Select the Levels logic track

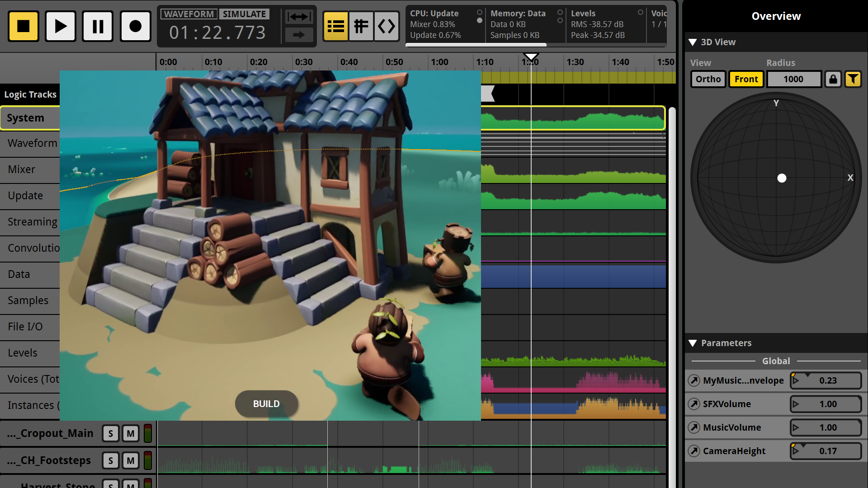[x=30, y=353]
